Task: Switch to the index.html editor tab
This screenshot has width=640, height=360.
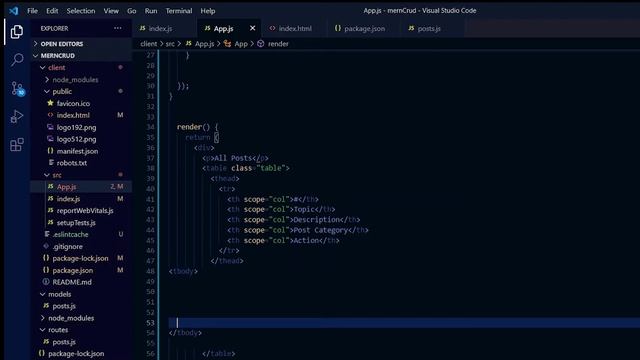Action: tap(295, 28)
